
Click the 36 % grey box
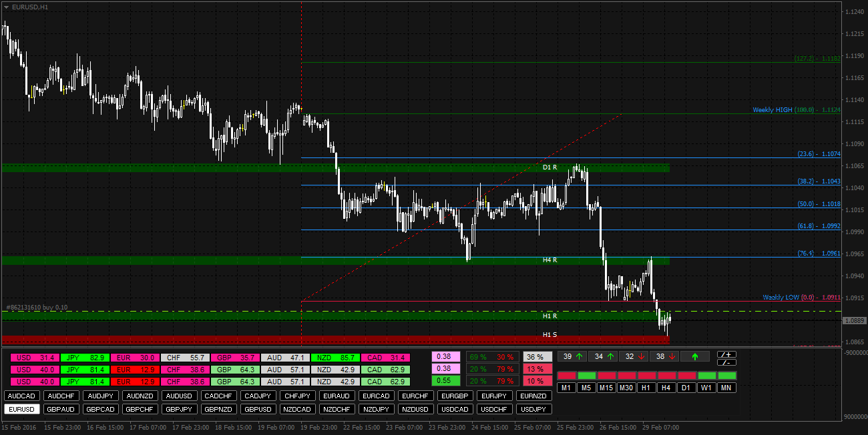[x=537, y=357]
